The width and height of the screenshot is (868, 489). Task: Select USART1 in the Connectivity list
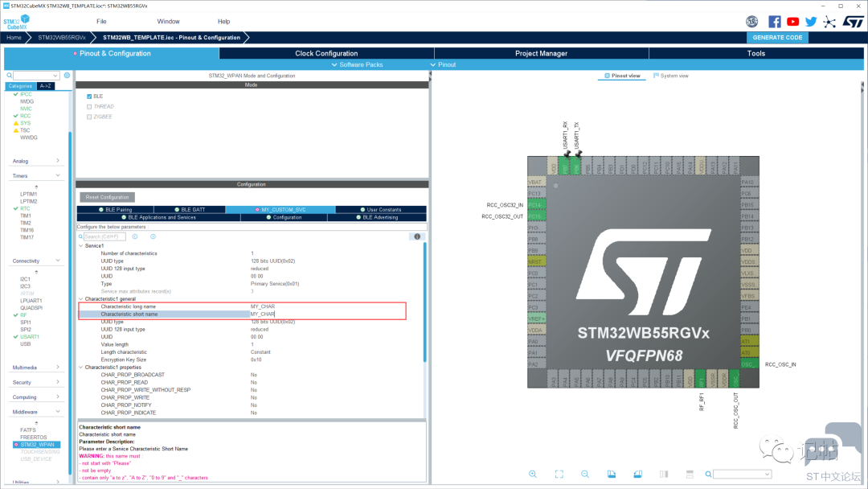tap(30, 337)
